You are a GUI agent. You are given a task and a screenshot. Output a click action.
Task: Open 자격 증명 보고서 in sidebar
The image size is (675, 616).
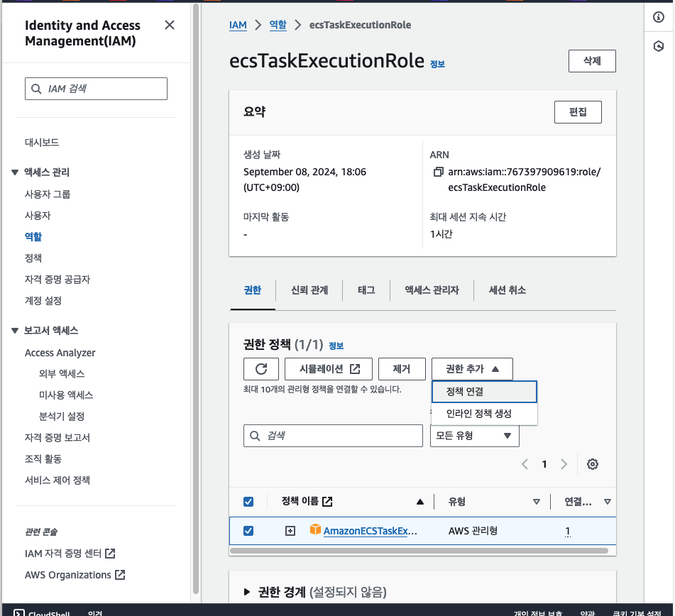point(57,437)
